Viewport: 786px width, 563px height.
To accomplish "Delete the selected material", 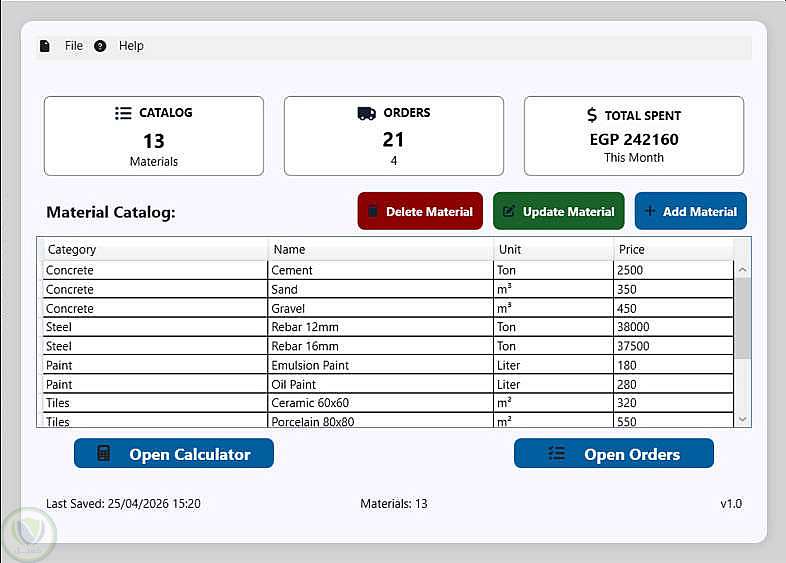I will point(420,211).
